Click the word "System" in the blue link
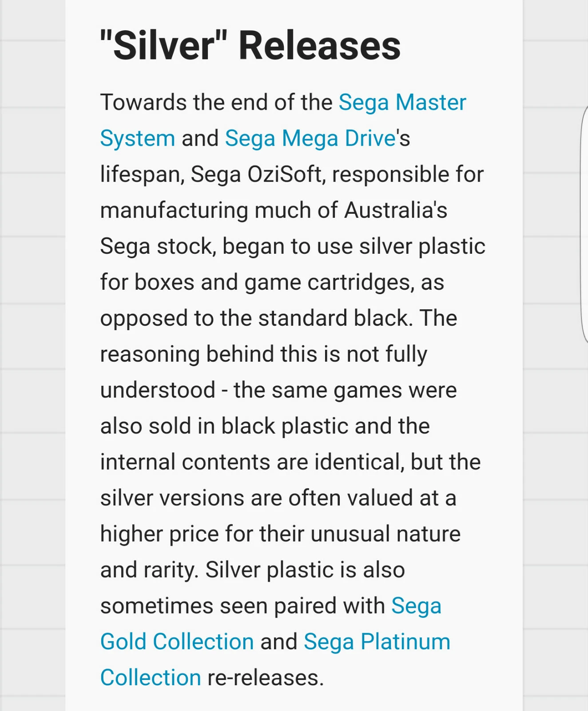Viewport: 588px width, 711px height. click(138, 138)
